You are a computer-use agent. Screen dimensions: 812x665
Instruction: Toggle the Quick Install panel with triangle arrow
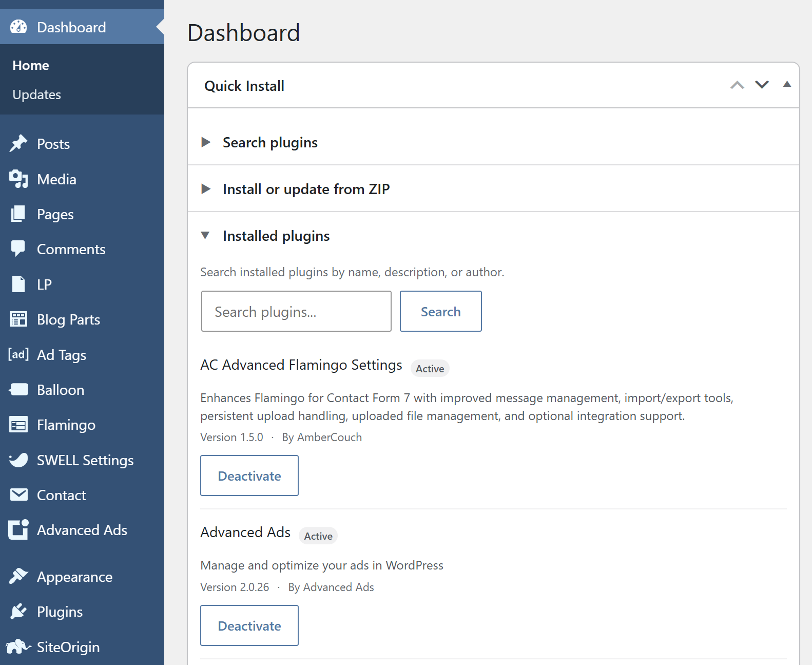[x=787, y=84]
